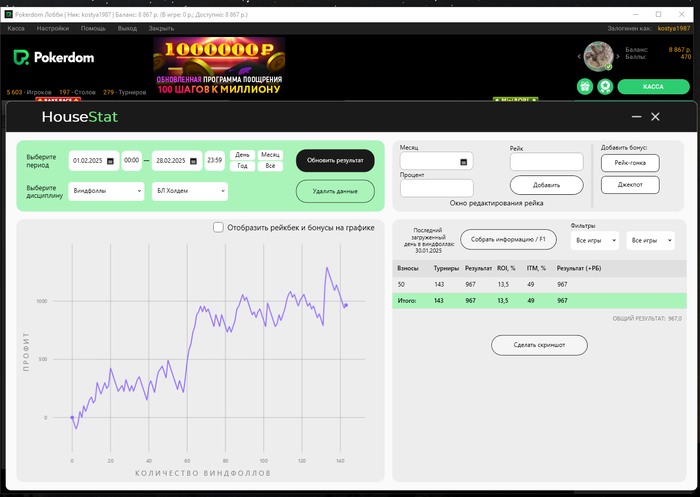This screenshot has height=497, width=700.
Task: Select the Год period button
Action: click(x=242, y=166)
